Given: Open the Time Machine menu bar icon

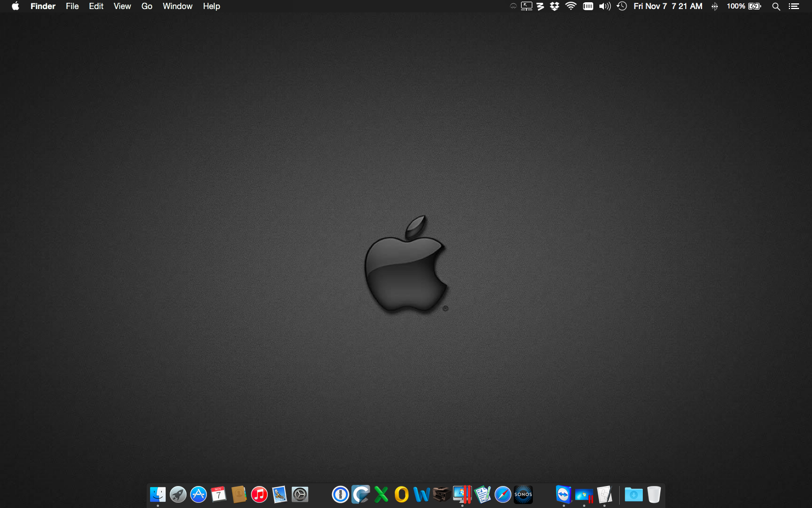Looking at the screenshot, I should [x=622, y=6].
